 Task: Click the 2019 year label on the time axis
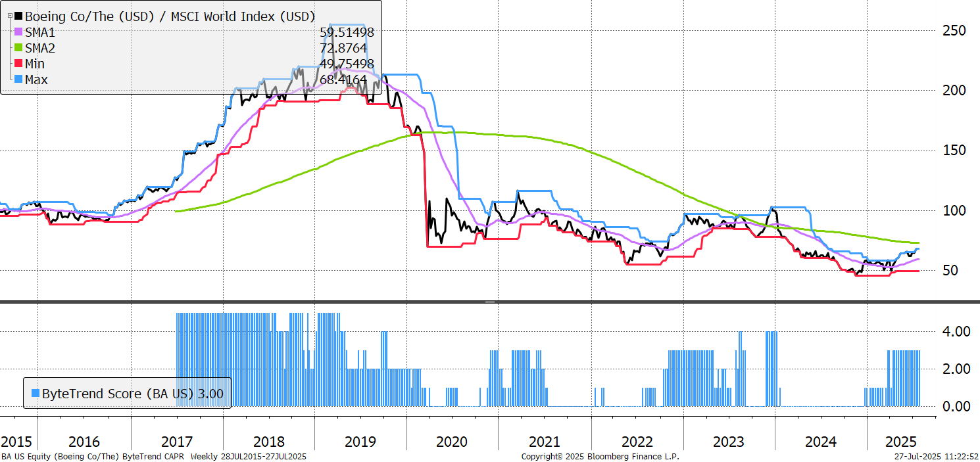[x=360, y=442]
